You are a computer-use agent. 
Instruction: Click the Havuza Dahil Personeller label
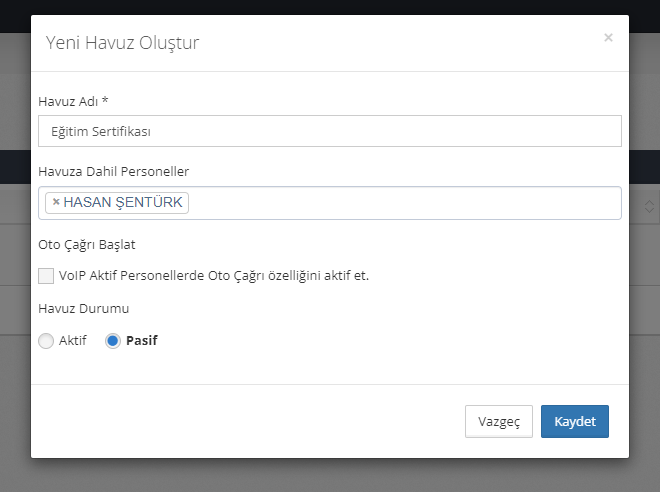pyautogui.click(x=113, y=172)
